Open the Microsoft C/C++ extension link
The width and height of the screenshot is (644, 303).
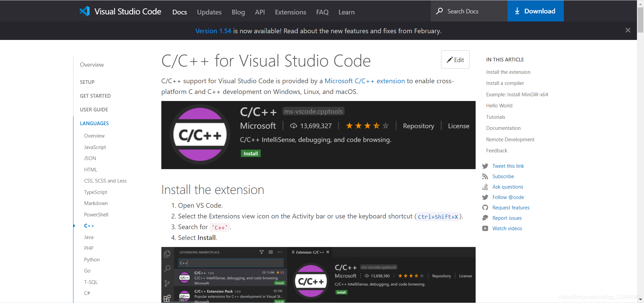[x=365, y=81]
